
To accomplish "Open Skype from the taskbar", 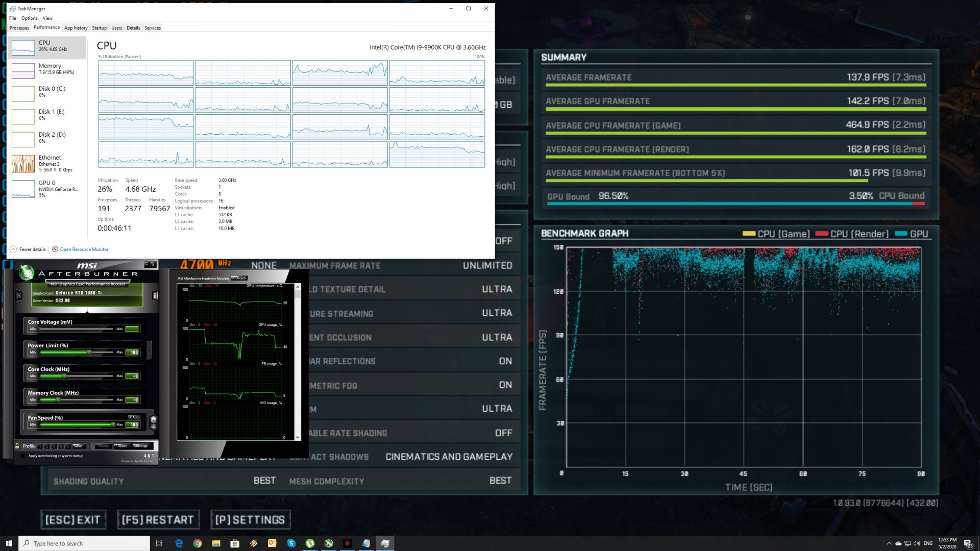I will pyautogui.click(x=291, y=543).
